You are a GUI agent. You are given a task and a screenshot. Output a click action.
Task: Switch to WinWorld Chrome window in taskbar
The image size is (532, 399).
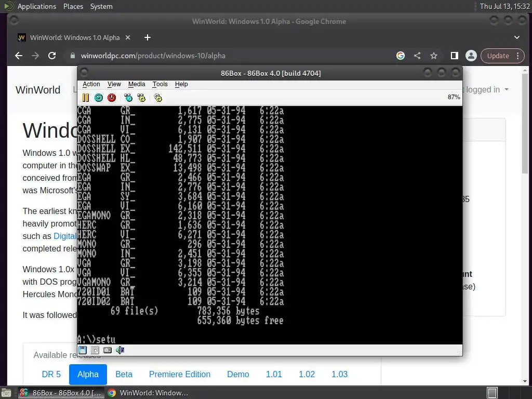point(148,393)
